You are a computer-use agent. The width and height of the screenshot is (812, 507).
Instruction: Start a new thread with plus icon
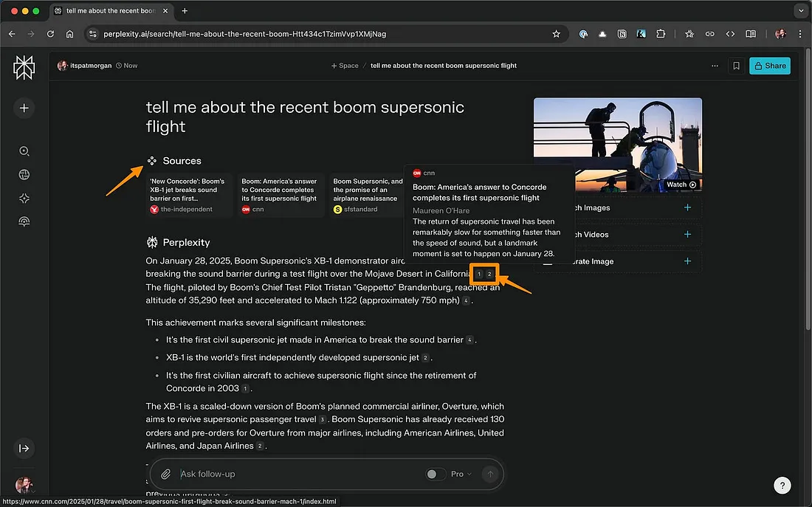[24, 108]
